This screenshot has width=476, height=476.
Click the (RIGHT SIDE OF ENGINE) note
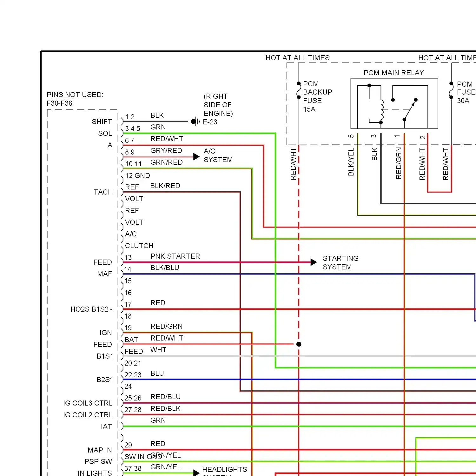pos(218,105)
